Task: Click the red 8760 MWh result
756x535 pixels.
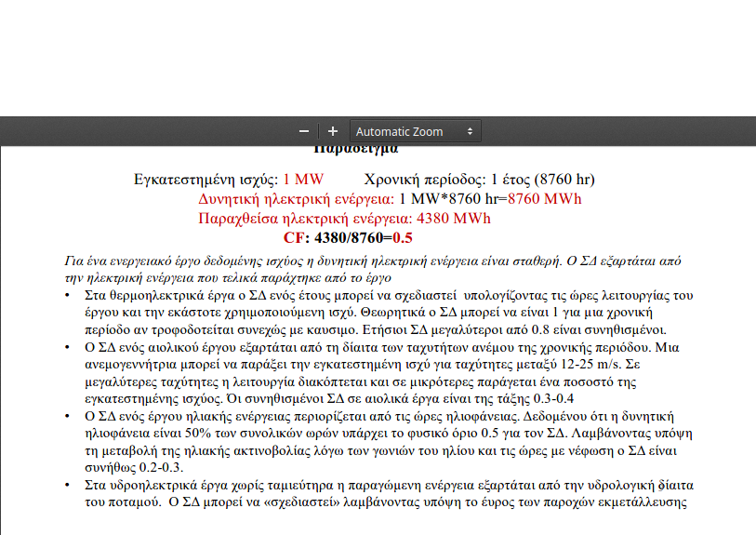Action: [x=545, y=198]
